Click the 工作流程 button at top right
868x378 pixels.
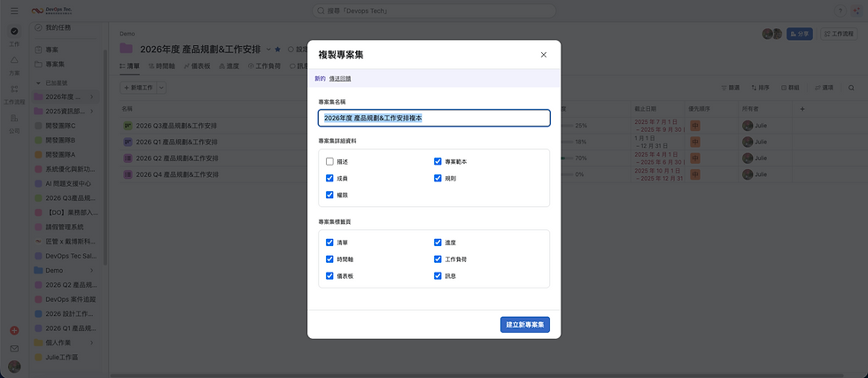[840, 35]
